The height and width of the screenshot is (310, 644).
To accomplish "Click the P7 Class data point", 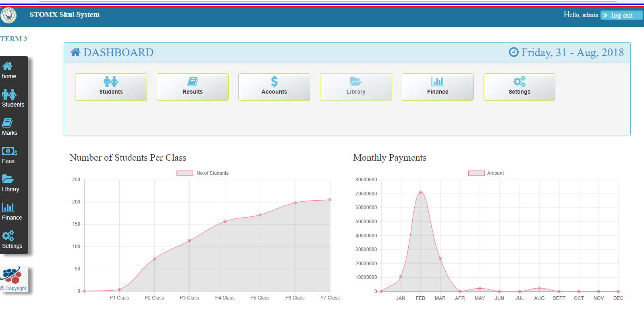I will 330,200.
